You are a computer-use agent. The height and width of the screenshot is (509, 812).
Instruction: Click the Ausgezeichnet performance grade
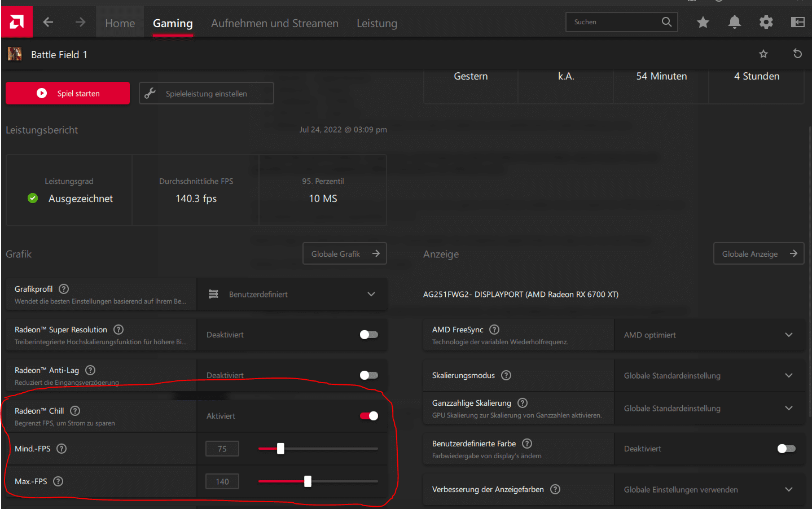tap(80, 199)
